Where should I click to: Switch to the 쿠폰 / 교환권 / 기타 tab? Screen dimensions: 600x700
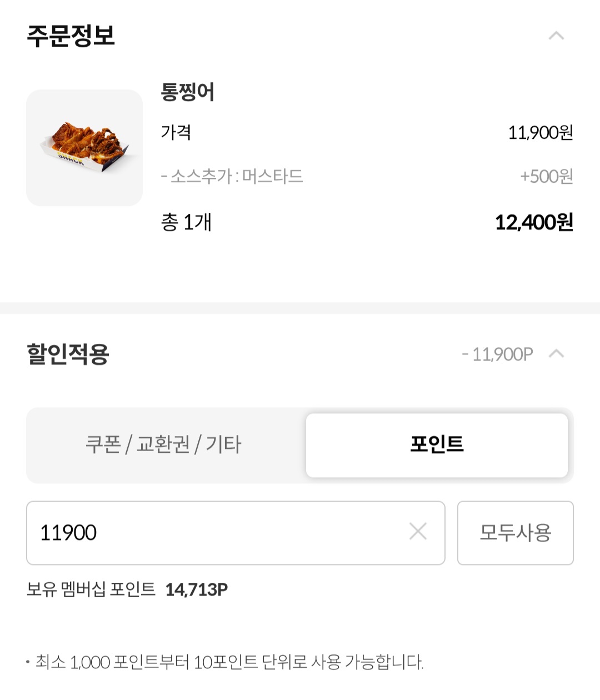click(x=163, y=444)
